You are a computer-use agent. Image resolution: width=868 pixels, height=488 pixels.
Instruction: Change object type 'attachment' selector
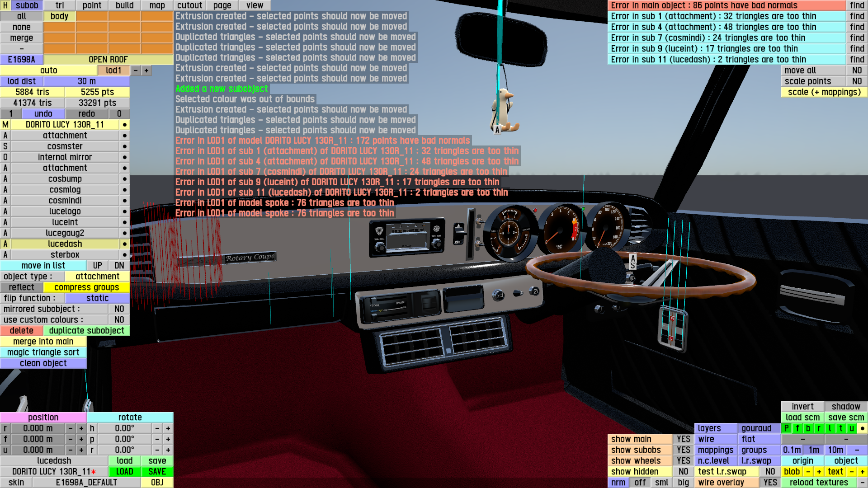coord(97,277)
